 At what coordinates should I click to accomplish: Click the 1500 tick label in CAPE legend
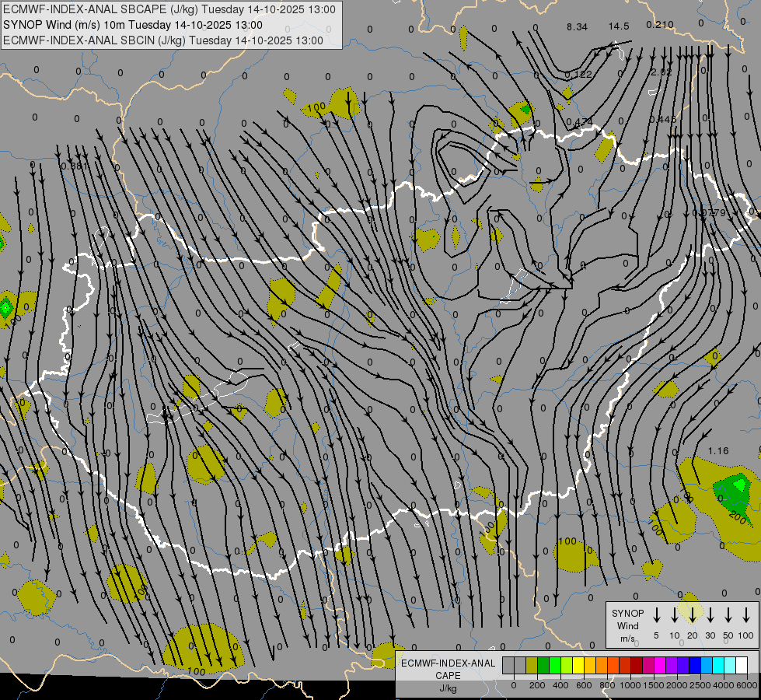(654, 685)
